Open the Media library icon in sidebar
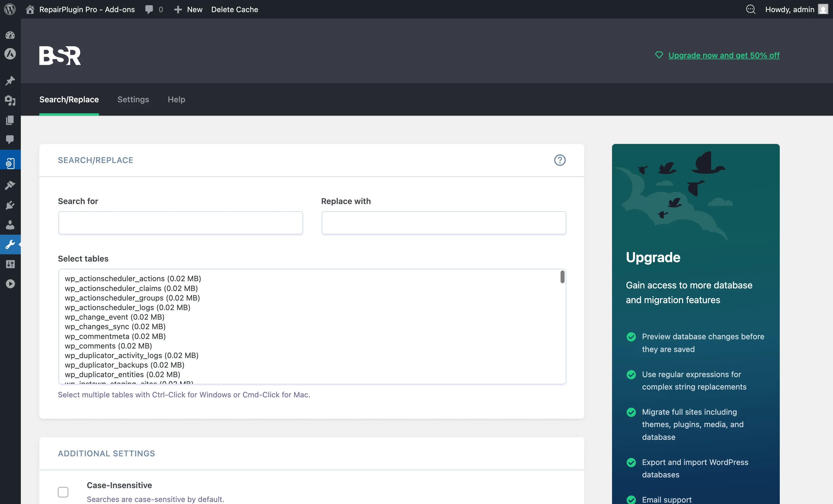 coord(10,101)
